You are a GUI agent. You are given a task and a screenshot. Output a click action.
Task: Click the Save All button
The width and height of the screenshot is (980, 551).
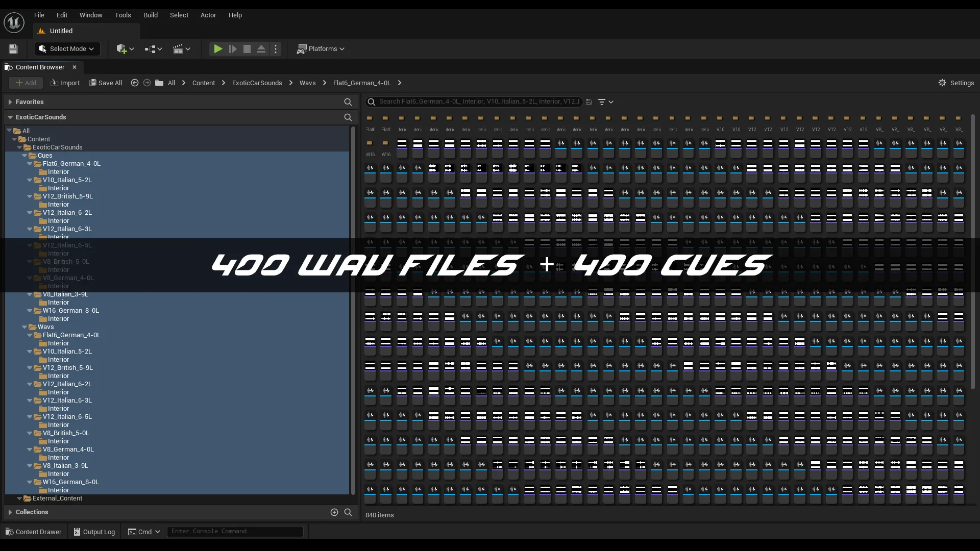pyautogui.click(x=106, y=83)
